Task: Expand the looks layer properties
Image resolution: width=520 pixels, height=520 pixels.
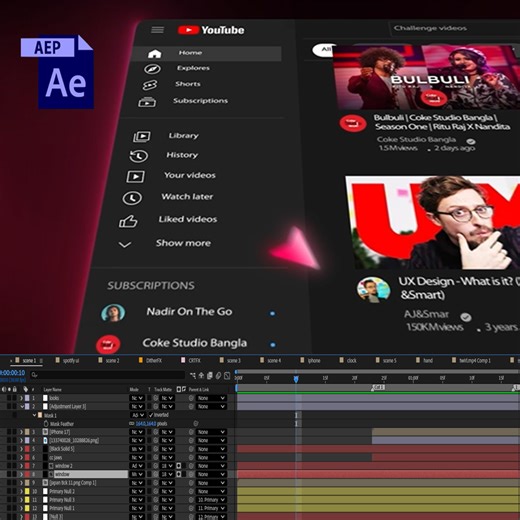Action: pos(22,398)
